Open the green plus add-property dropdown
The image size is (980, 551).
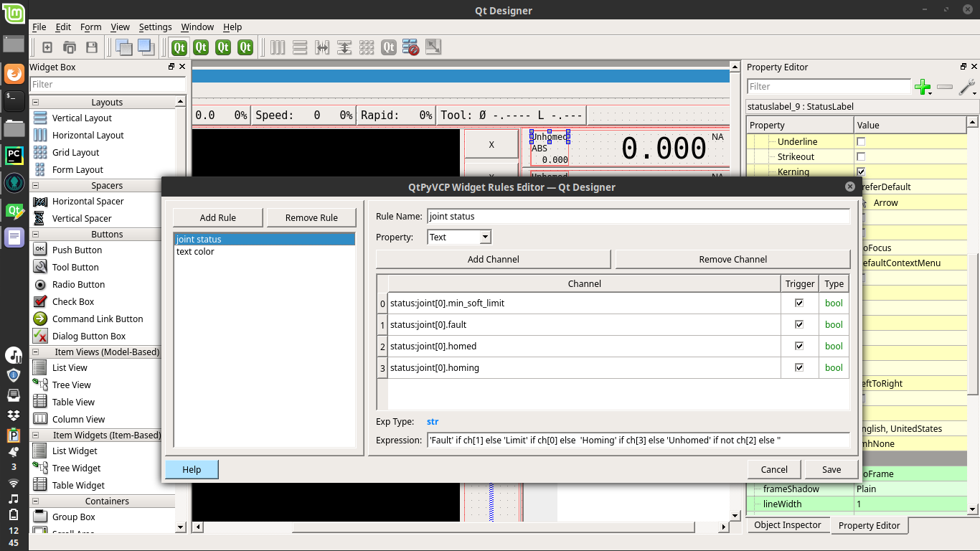[923, 87]
